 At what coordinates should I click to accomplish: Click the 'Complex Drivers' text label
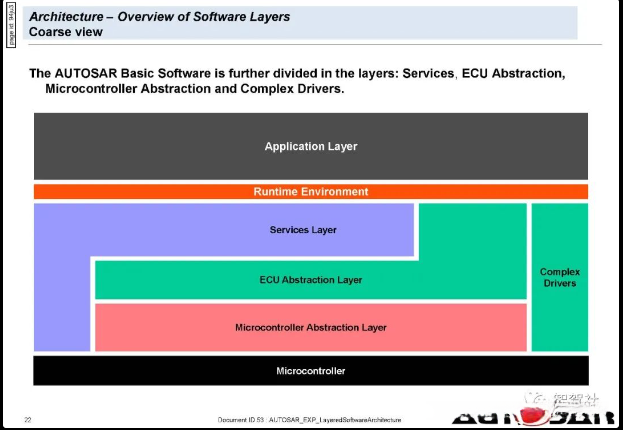click(560, 277)
